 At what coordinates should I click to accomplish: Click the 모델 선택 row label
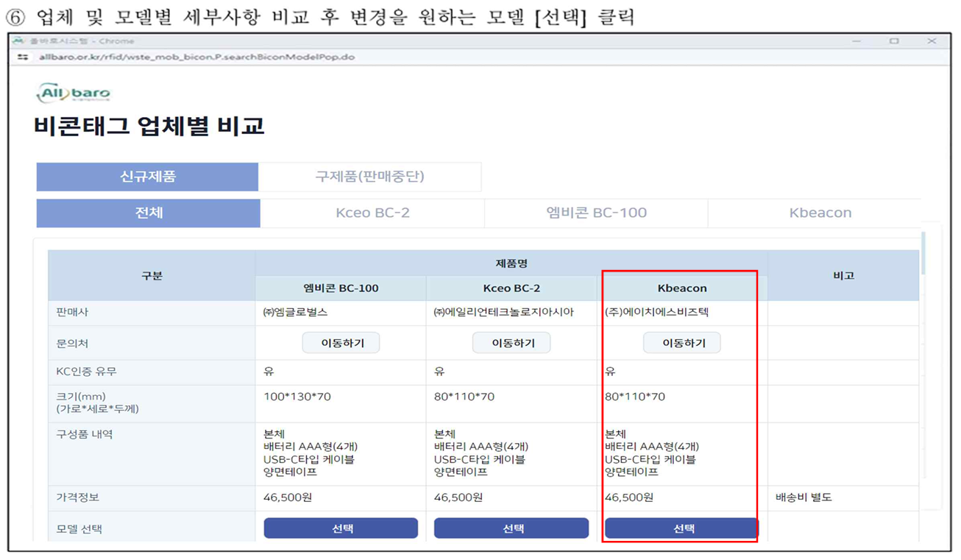click(79, 528)
